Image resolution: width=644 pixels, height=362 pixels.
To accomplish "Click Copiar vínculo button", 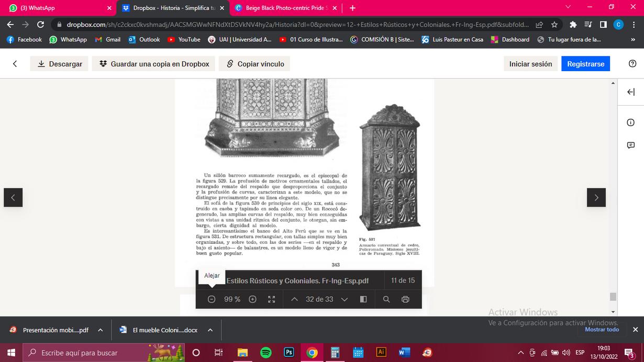I will 254,64.
